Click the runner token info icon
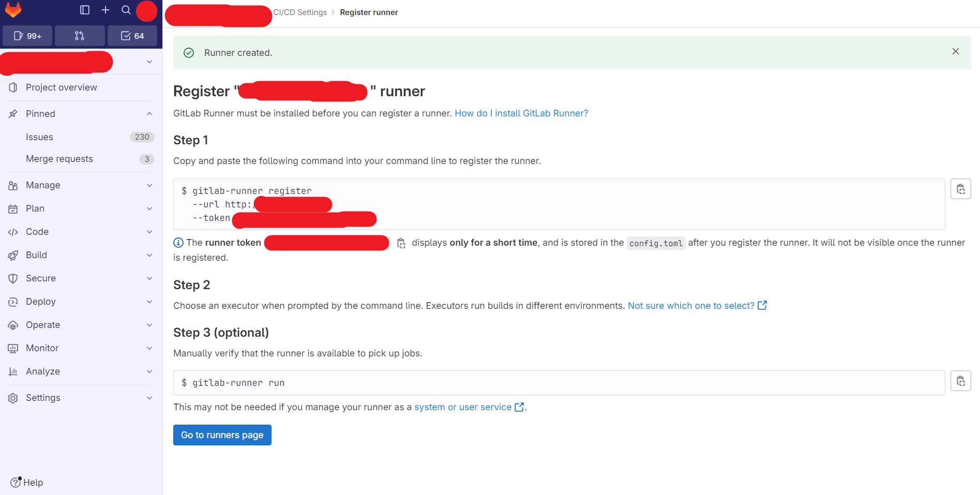This screenshot has height=495, width=980. 178,243
